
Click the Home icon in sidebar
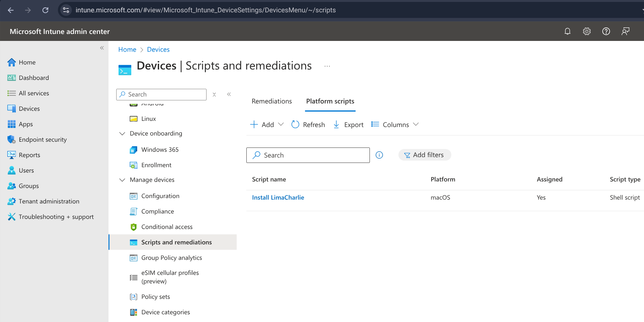(12, 62)
